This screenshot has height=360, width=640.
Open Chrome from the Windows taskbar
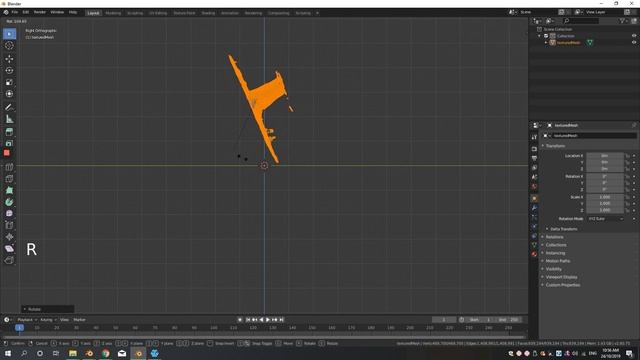(x=106, y=353)
